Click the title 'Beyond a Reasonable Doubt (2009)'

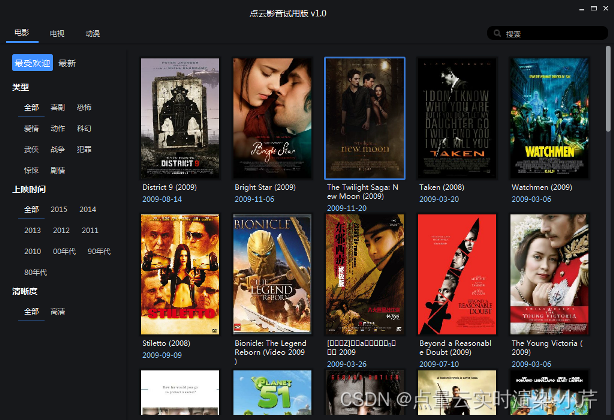click(455, 348)
